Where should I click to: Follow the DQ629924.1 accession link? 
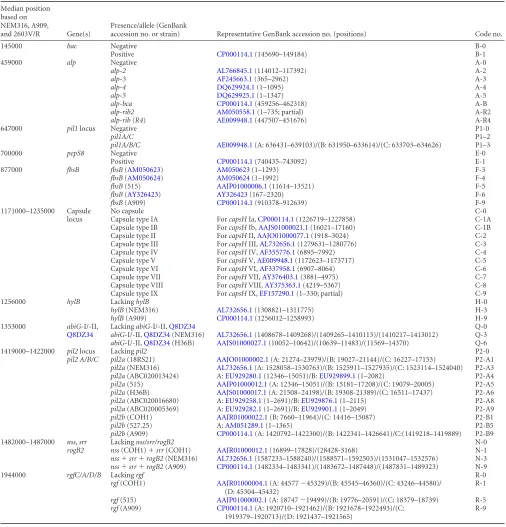point(236,87)
